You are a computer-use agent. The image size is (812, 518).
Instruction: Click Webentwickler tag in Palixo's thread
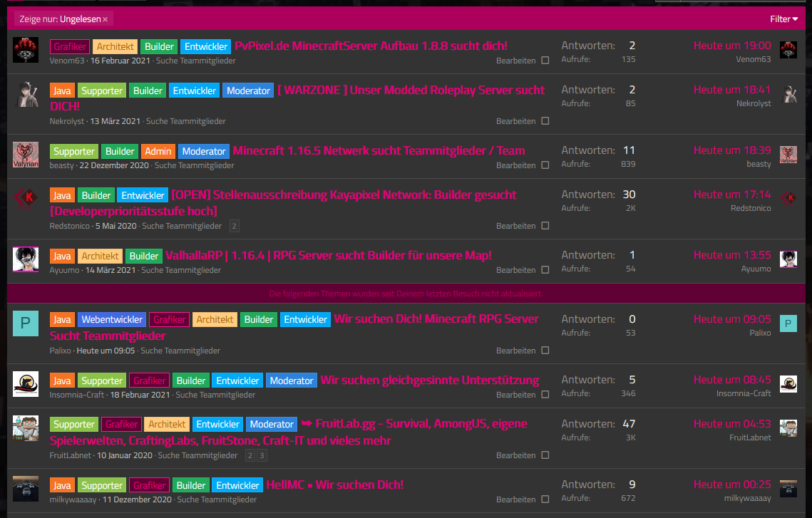(x=112, y=319)
